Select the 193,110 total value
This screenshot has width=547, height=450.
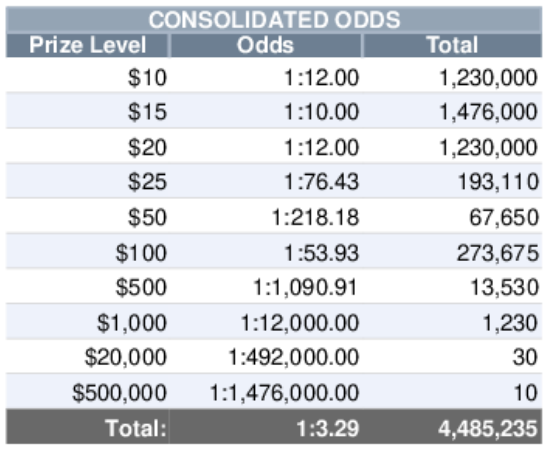click(x=498, y=182)
